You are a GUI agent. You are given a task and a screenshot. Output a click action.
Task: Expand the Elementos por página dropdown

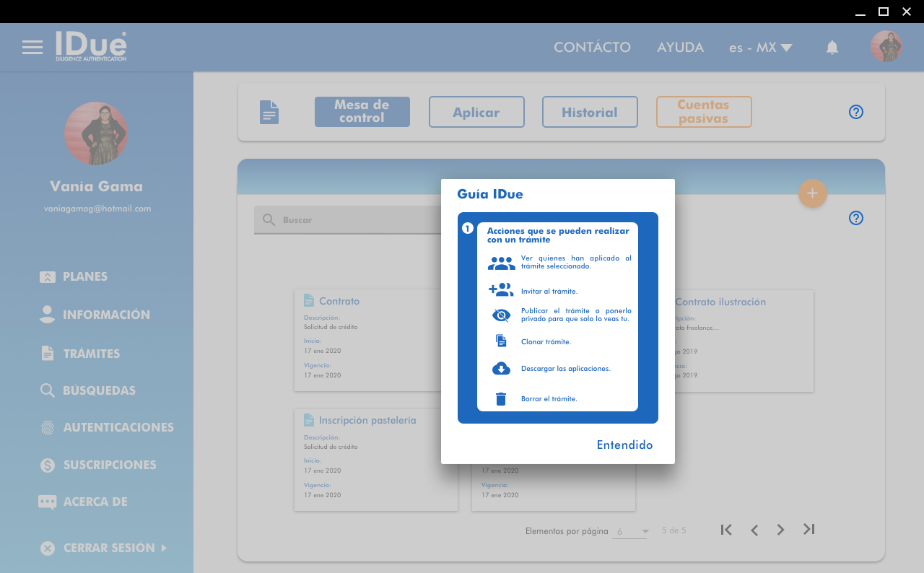(x=632, y=531)
